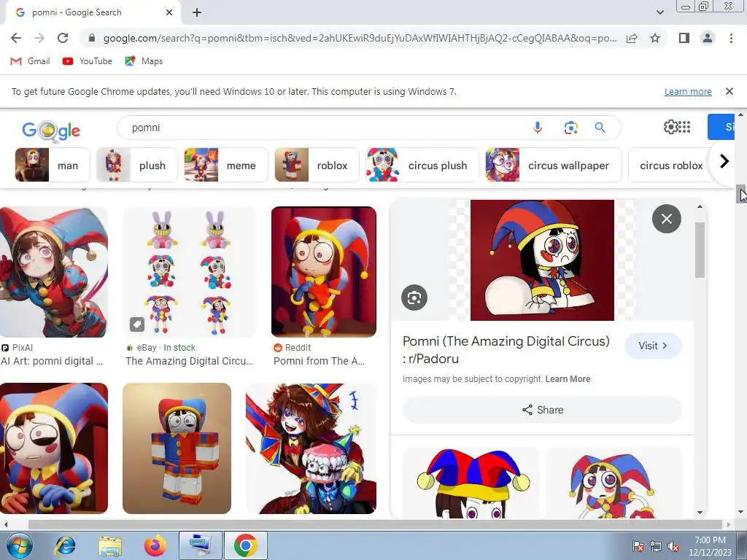Show more filter chips with right chevron
Viewport: 747px width, 560px height.
724,161
